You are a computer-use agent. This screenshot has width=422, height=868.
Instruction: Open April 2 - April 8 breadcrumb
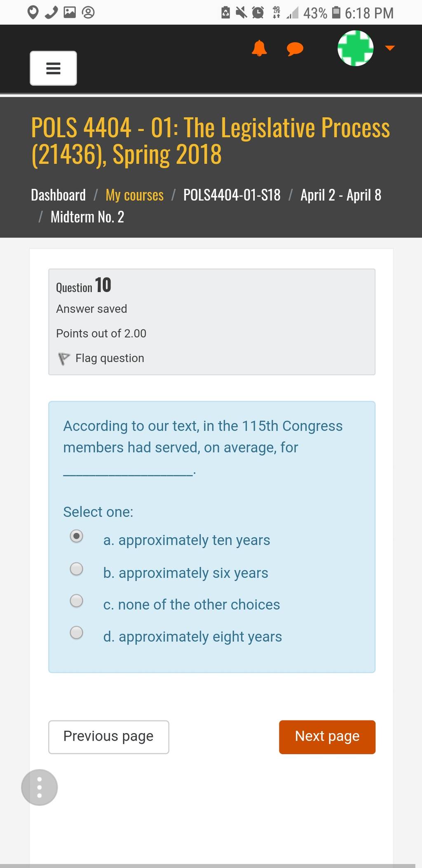tap(341, 195)
